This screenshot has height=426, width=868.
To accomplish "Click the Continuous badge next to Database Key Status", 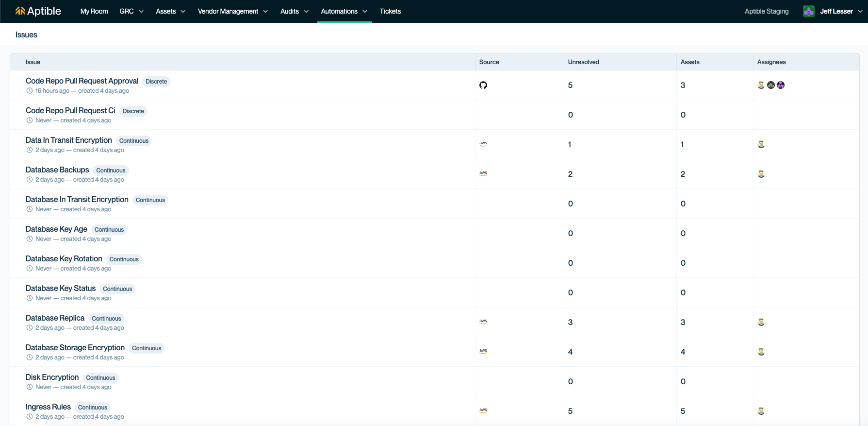I will 117,289.
